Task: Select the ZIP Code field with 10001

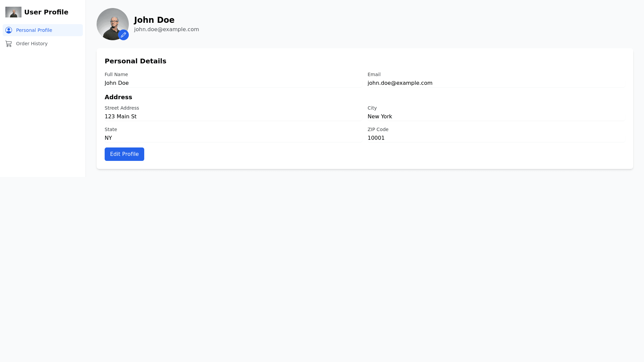Action: pos(496,138)
